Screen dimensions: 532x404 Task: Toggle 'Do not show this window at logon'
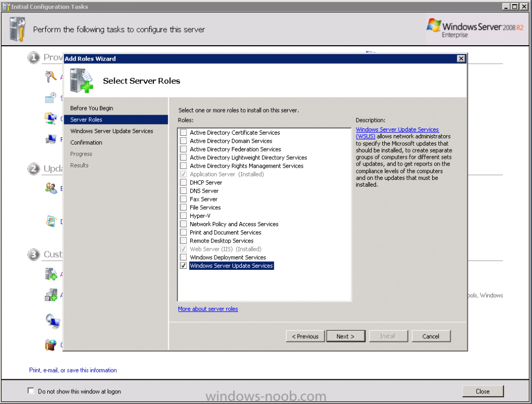(x=31, y=391)
